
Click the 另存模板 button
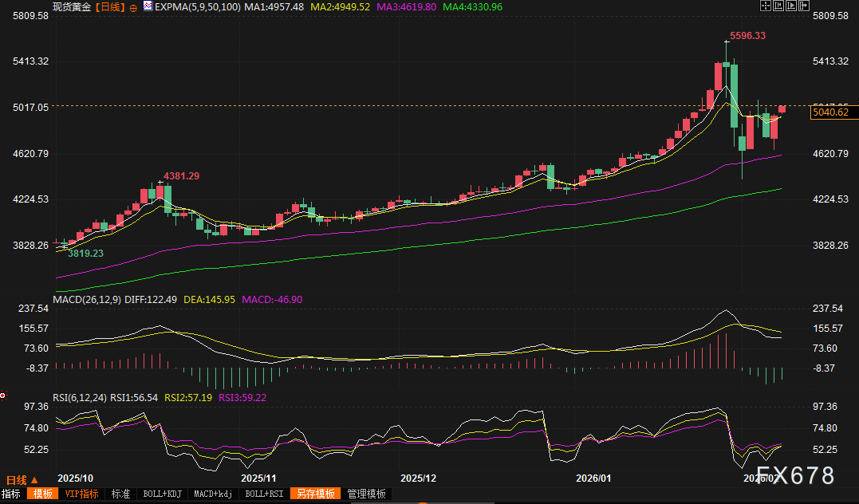(315, 494)
